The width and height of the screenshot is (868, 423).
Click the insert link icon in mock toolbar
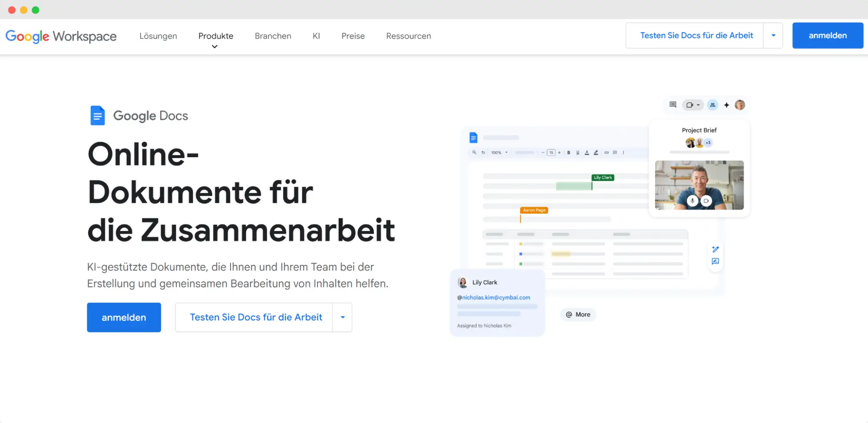(607, 152)
